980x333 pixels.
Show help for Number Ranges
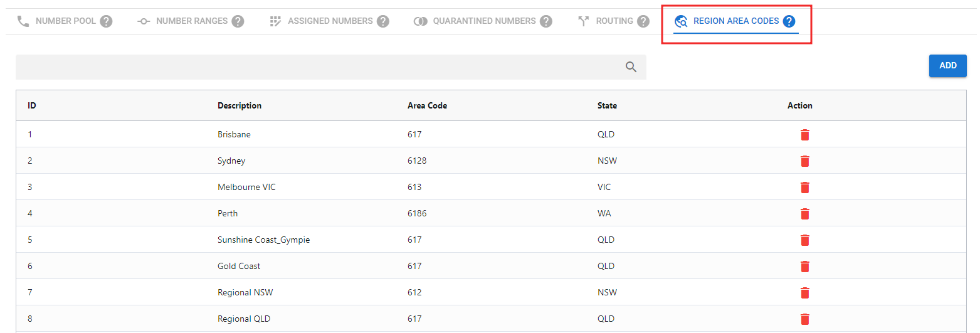point(238,21)
